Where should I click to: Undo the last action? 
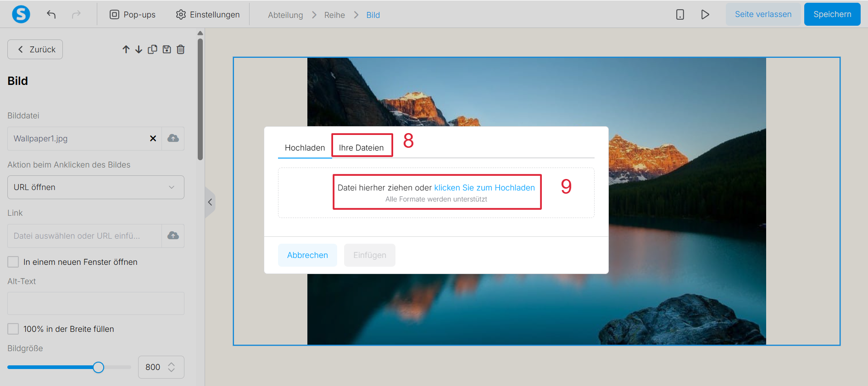pos(51,14)
